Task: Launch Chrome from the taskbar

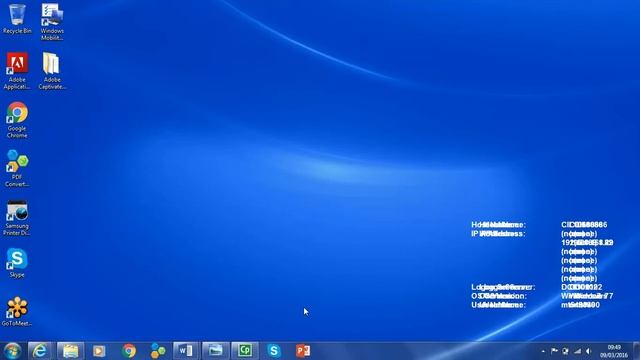Action: click(129, 351)
